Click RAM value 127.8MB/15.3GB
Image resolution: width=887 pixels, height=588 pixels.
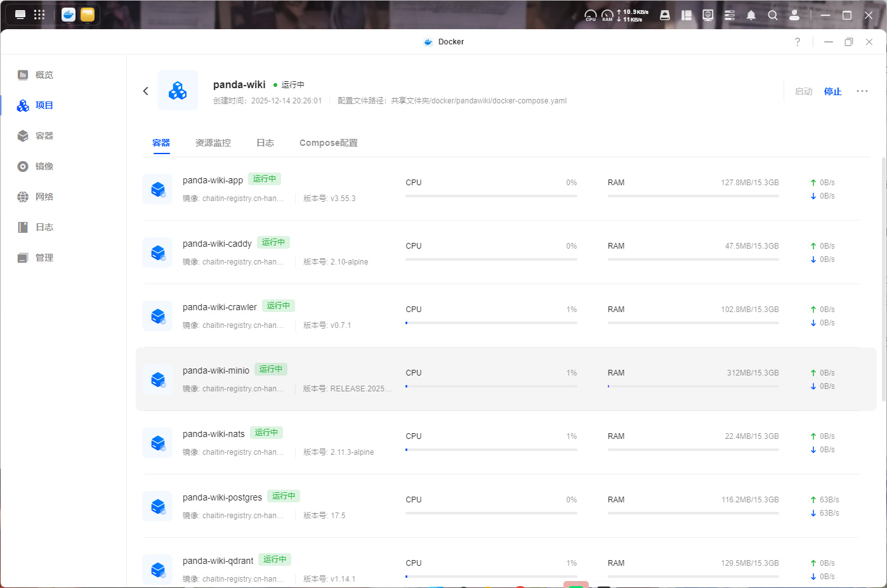click(x=750, y=183)
